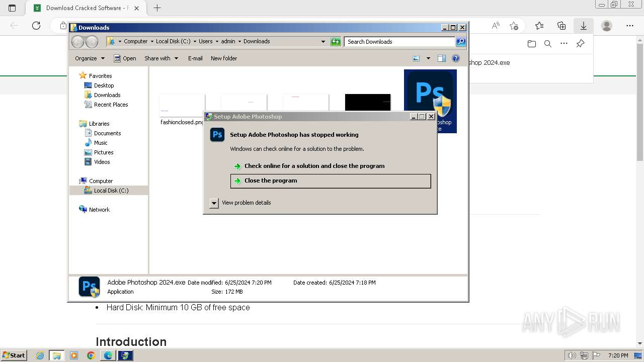Open Music library

click(x=101, y=143)
